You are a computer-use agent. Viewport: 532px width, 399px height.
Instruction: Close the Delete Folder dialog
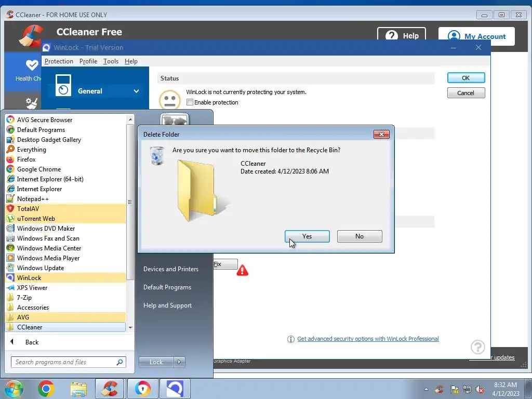381,135
